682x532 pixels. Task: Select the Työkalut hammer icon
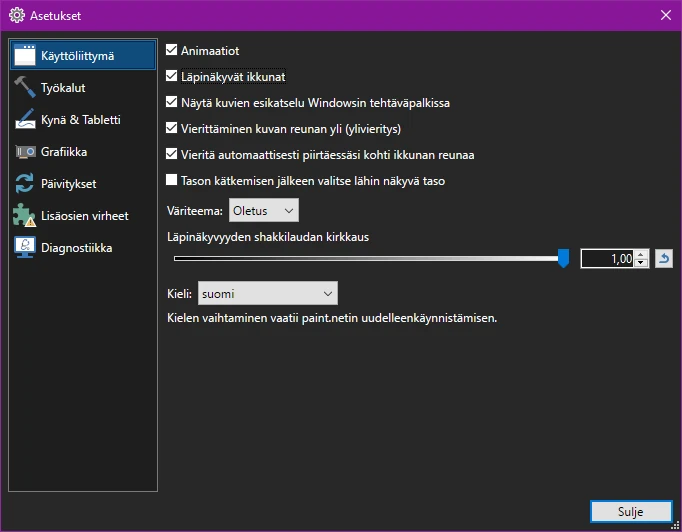click(x=26, y=87)
